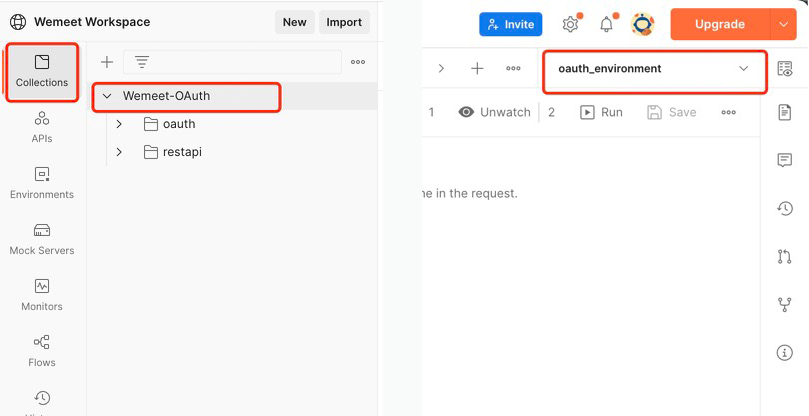The image size is (809, 416).
Task: Open the comments icon in right sidebar
Action: [x=785, y=159]
